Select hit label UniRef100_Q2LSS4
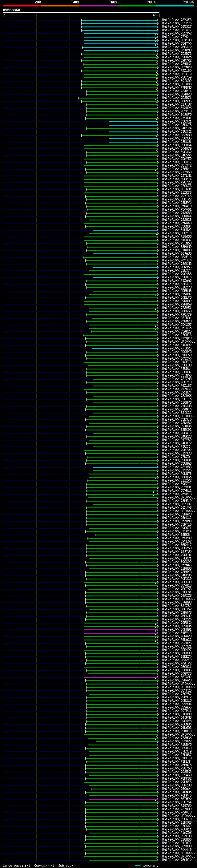197x868 pixels. pyautogui.click(x=177, y=271)
